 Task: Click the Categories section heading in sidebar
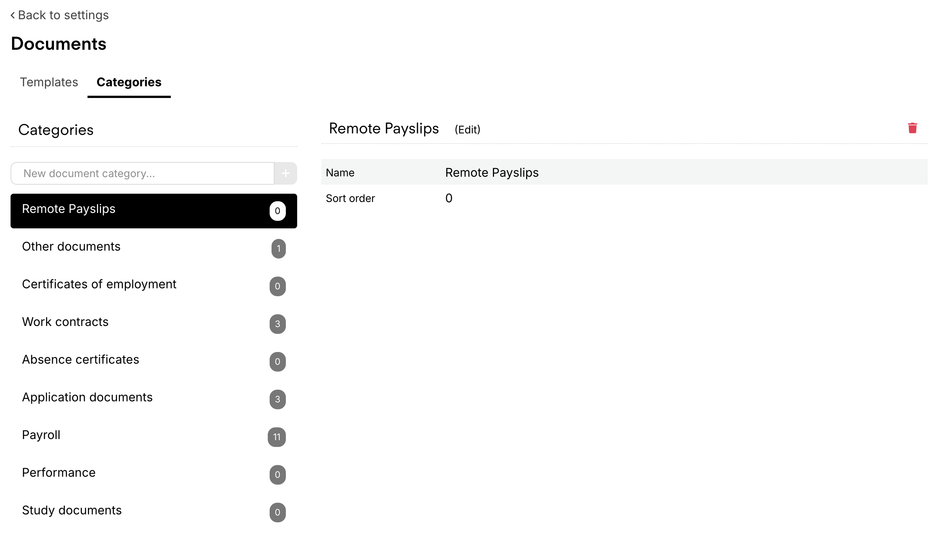pyautogui.click(x=56, y=130)
